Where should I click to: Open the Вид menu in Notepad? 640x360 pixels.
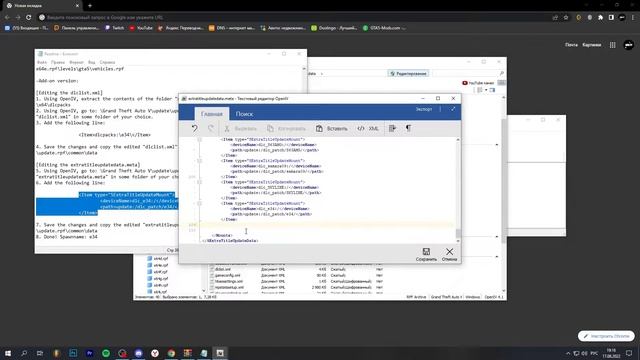[91, 62]
